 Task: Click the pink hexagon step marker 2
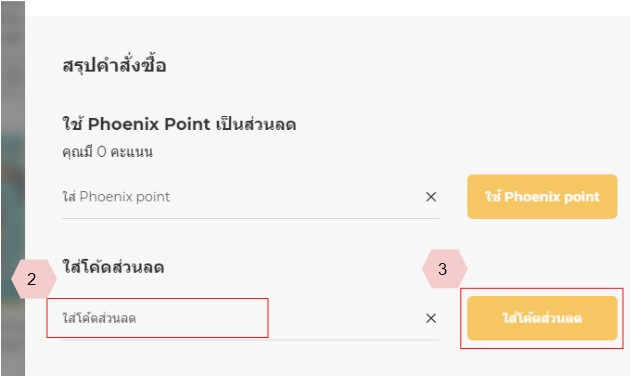click(x=34, y=279)
